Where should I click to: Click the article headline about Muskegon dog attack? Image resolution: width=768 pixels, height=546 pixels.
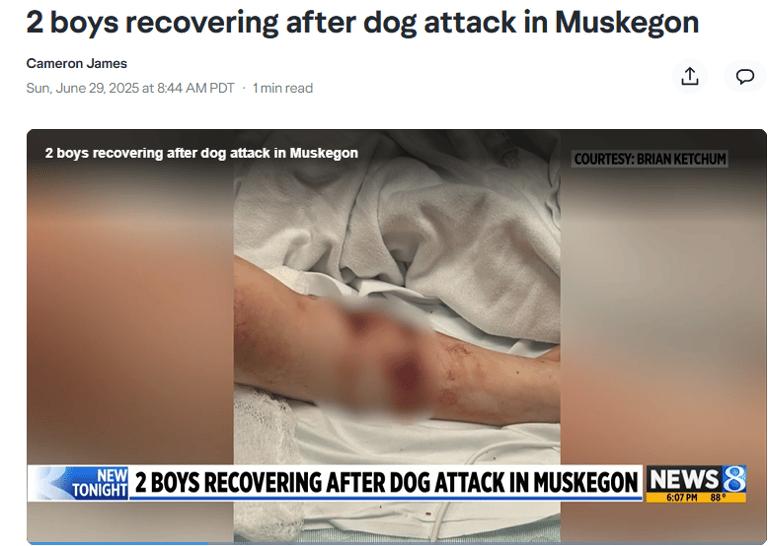tap(362, 23)
